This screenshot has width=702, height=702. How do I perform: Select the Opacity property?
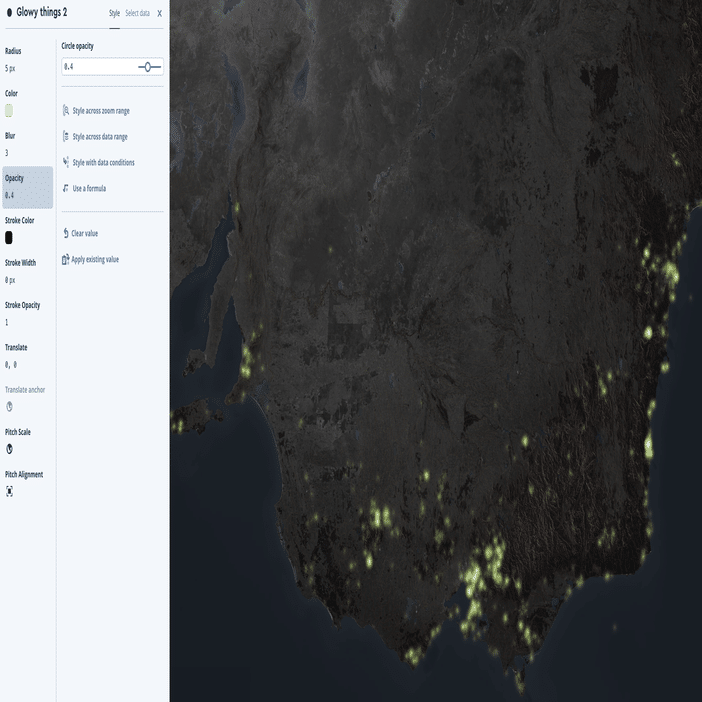[27, 187]
